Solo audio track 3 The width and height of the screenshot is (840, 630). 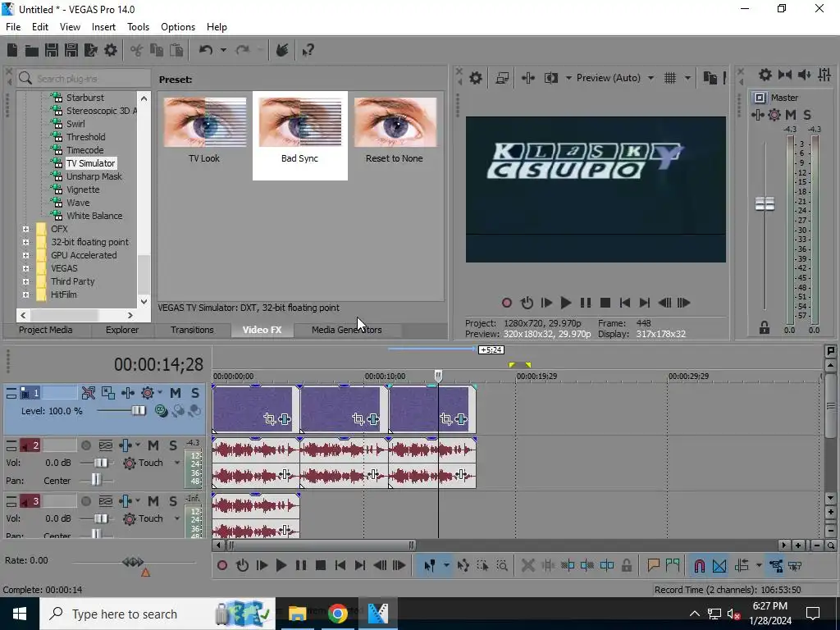coord(172,501)
